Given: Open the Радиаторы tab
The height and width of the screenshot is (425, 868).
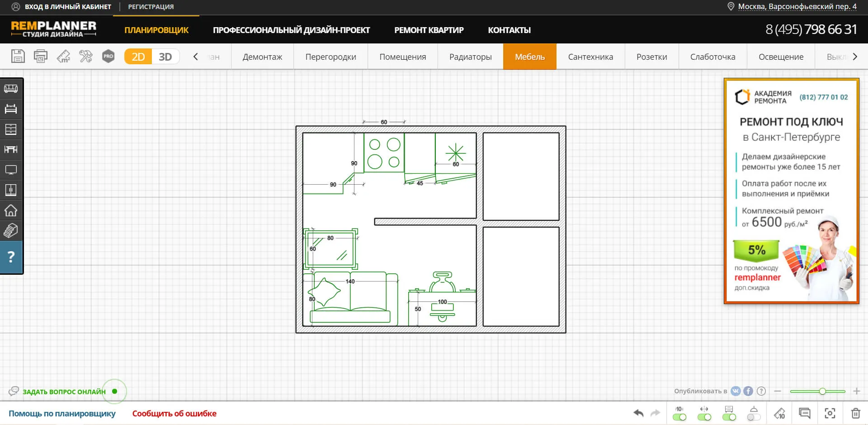Looking at the screenshot, I should [471, 57].
